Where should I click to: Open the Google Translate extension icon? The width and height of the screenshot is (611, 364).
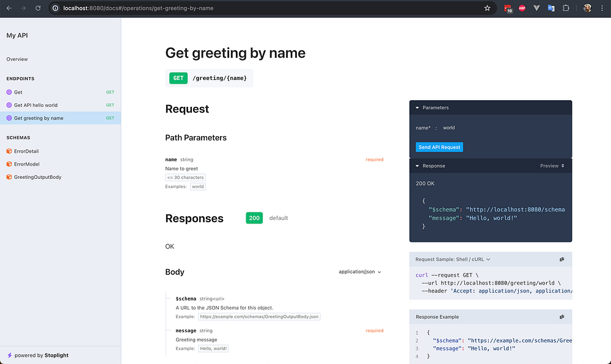[551, 8]
